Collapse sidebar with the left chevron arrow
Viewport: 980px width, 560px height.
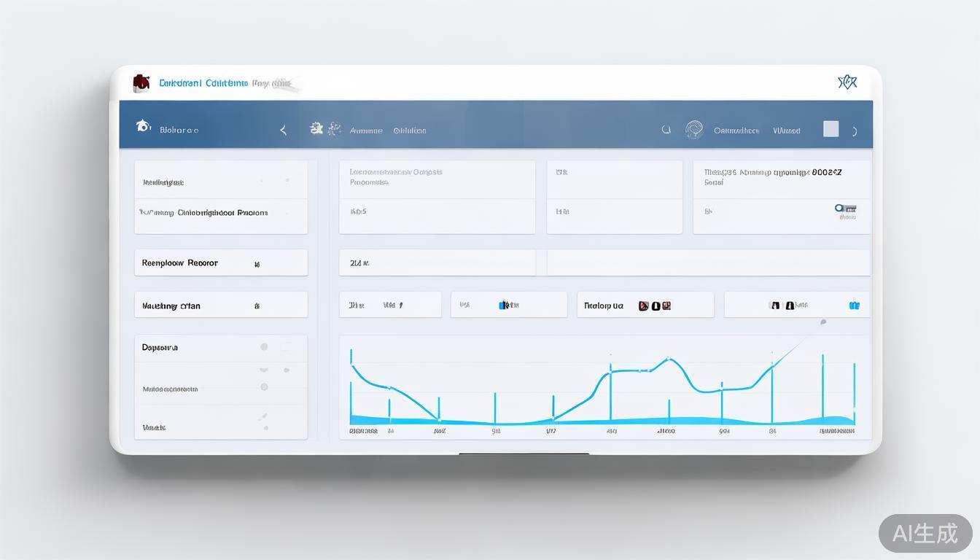click(283, 131)
